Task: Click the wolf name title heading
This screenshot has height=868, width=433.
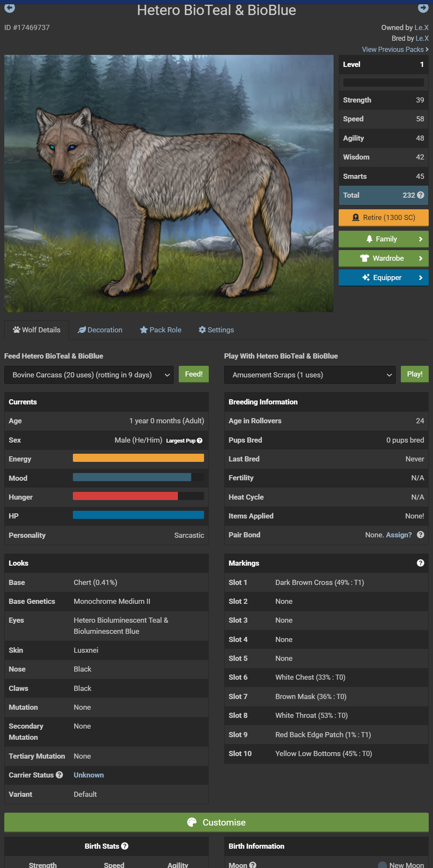Action: pos(216,10)
